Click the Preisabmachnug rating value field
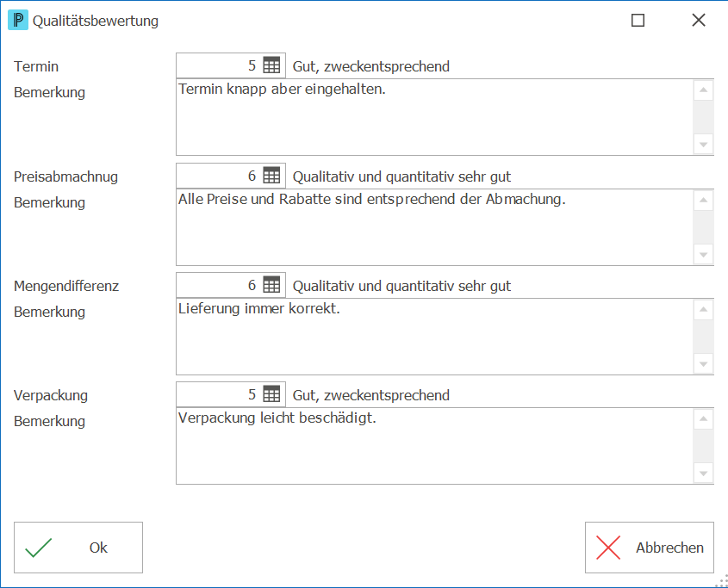728x588 pixels. pyautogui.click(x=231, y=176)
